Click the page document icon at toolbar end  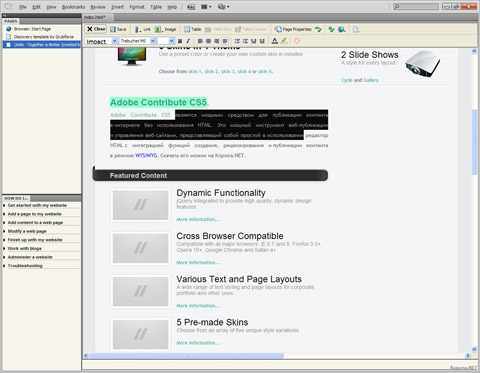[x=356, y=29]
